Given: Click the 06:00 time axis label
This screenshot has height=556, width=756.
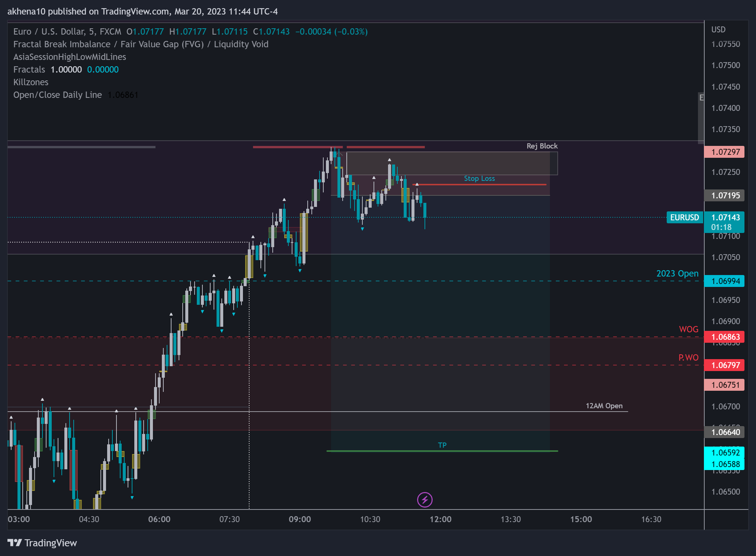Looking at the screenshot, I should pyautogui.click(x=159, y=519).
